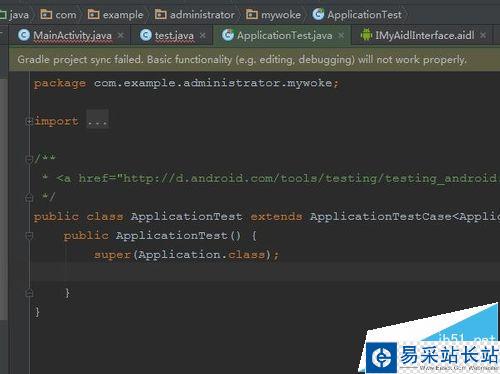The image size is (500, 374).
Task: Select the ApplicationTest class breadcrumb
Action: pyautogui.click(x=357, y=15)
